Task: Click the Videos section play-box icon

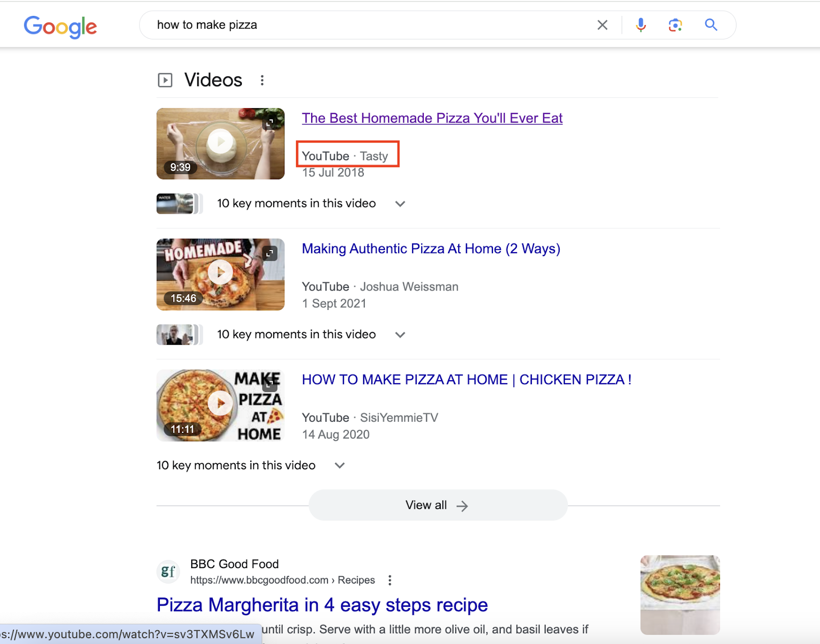Action: [165, 80]
